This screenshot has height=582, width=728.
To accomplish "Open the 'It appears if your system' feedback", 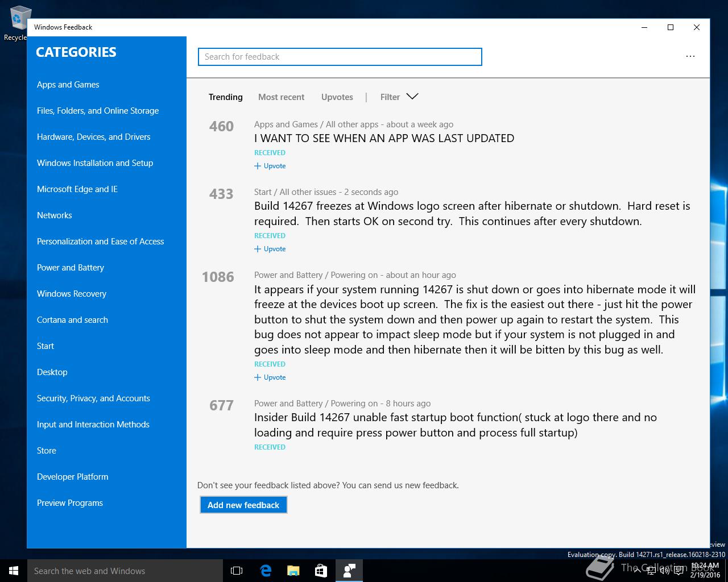I will click(475, 319).
